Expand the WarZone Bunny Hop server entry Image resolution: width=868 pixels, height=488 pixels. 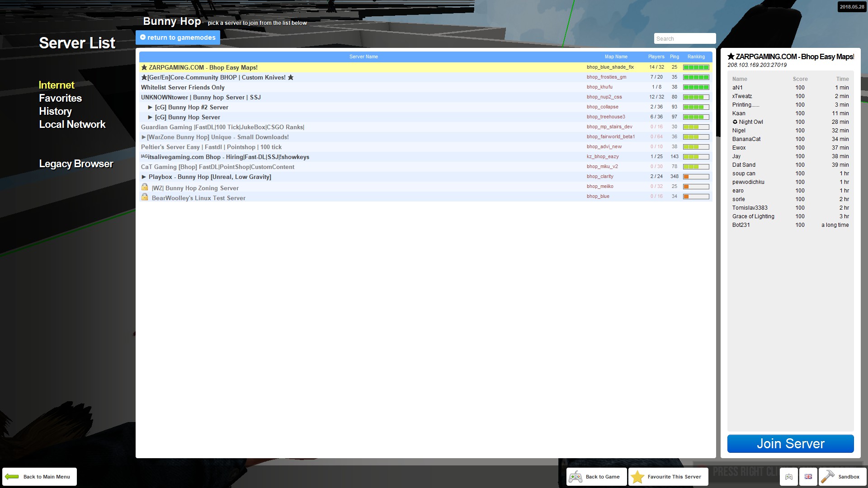pyautogui.click(x=144, y=137)
